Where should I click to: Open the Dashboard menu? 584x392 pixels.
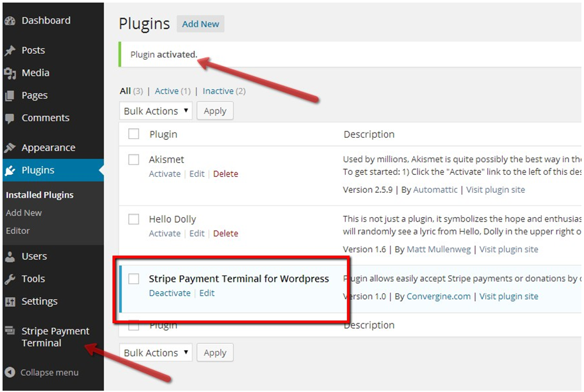pos(46,20)
